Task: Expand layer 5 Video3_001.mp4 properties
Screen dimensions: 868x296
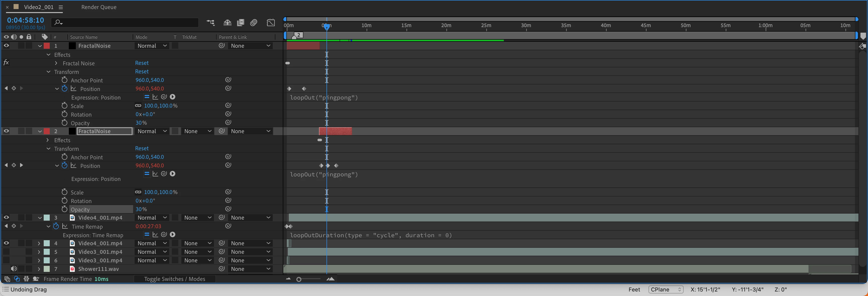Action: (x=39, y=252)
